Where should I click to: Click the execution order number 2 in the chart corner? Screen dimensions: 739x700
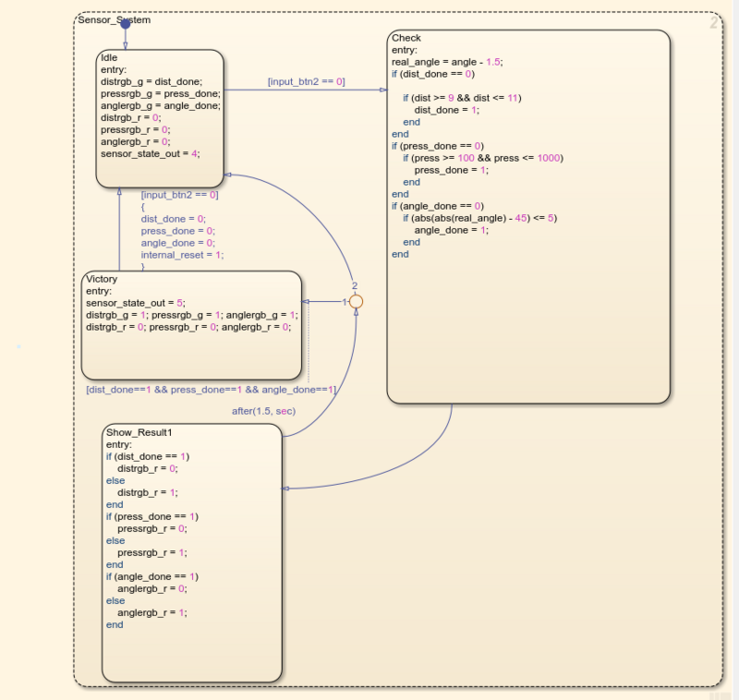tap(714, 22)
